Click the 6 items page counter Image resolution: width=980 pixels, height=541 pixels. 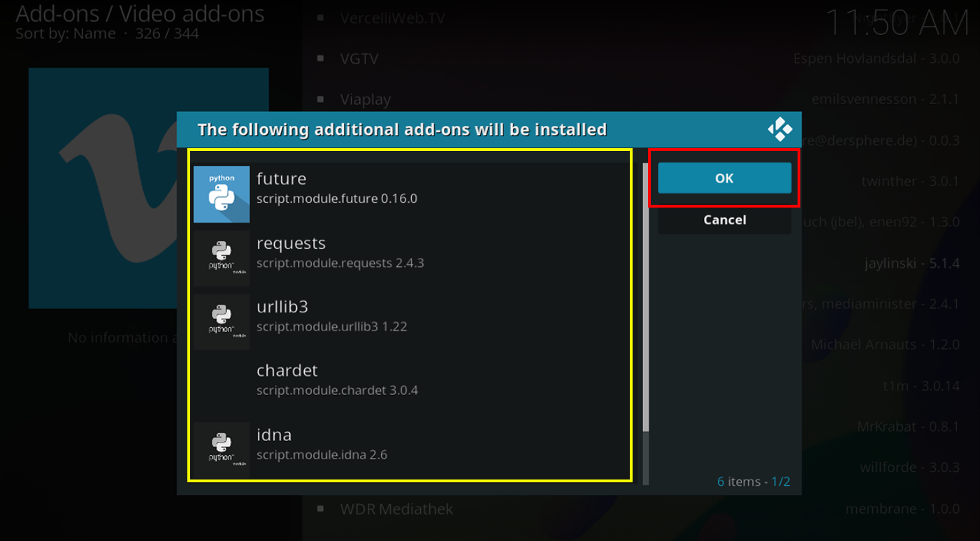(754, 482)
